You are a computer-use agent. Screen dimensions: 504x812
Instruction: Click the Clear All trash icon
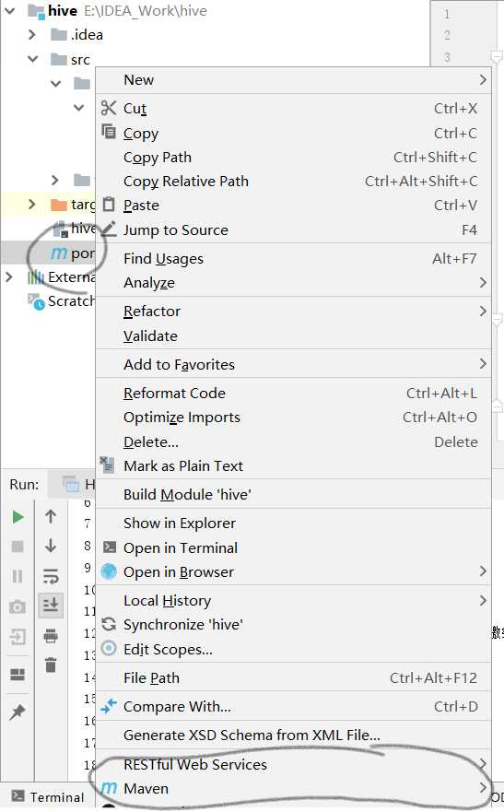[x=51, y=665]
